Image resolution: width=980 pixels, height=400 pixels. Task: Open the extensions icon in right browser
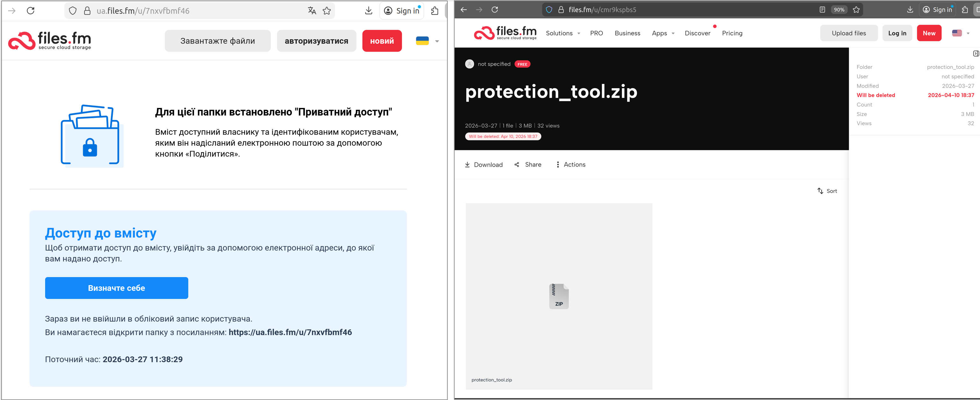[x=964, y=10]
